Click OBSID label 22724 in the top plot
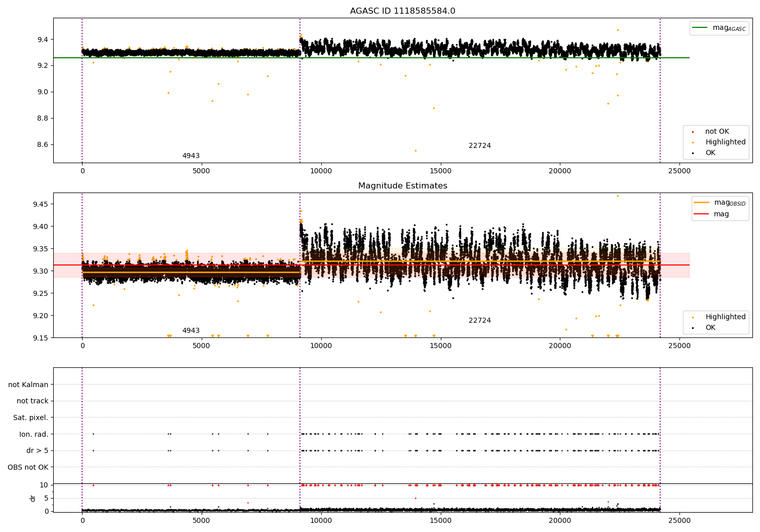The width and height of the screenshot is (760, 532). coord(480,146)
